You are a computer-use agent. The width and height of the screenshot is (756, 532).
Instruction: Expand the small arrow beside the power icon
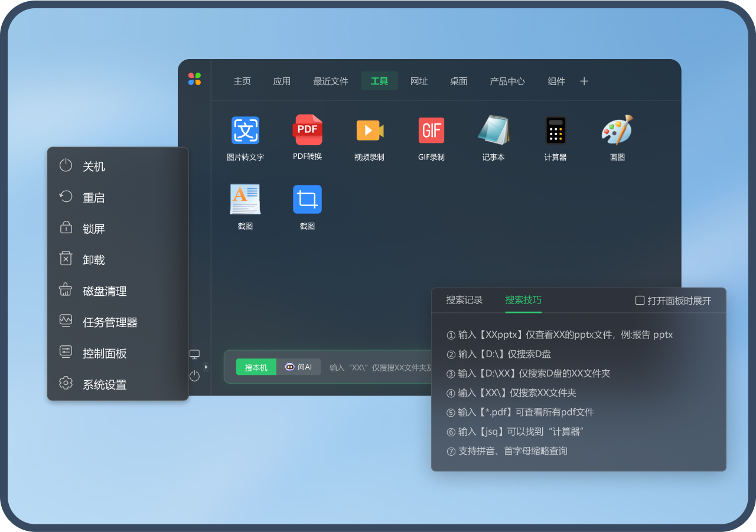tap(206, 367)
